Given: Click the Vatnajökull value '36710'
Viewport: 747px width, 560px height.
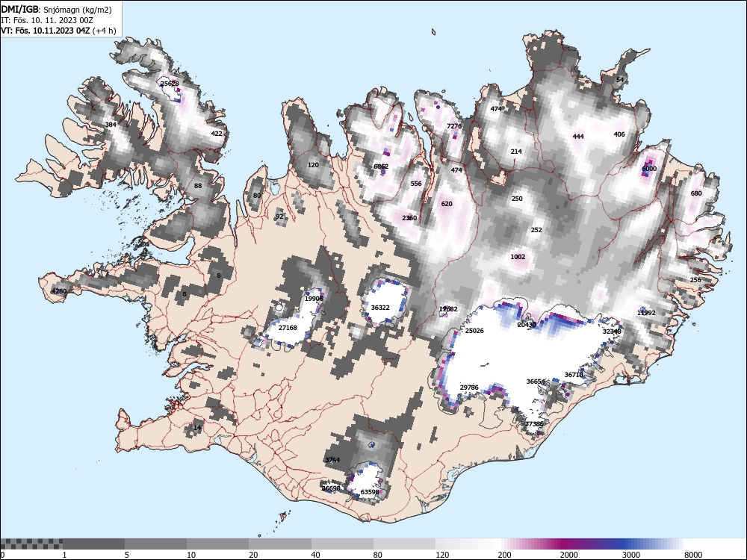Looking at the screenshot, I should point(574,375).
